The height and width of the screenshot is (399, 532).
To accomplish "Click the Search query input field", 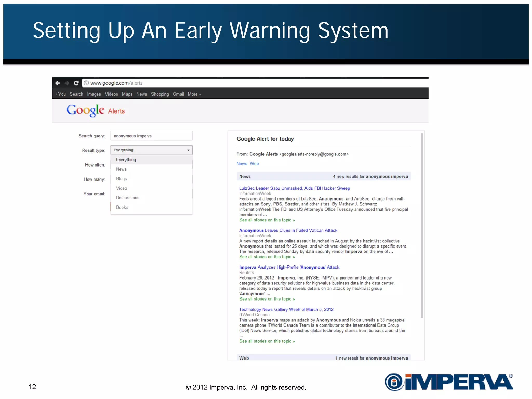I will (152, 136).
